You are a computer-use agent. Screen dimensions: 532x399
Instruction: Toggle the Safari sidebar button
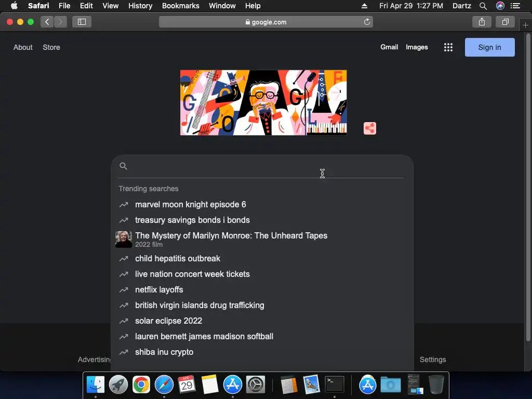(x=82, y=22)
